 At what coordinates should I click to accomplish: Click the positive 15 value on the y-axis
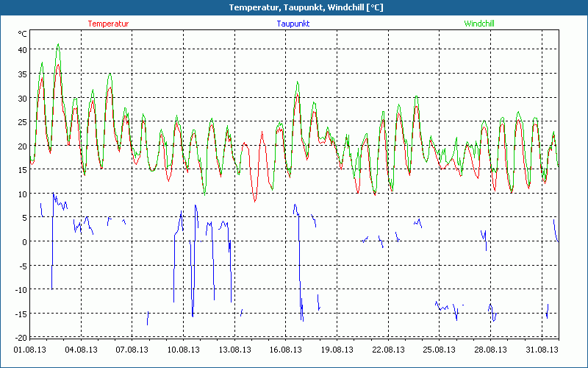pyautogui.click(x=22, y=170)
